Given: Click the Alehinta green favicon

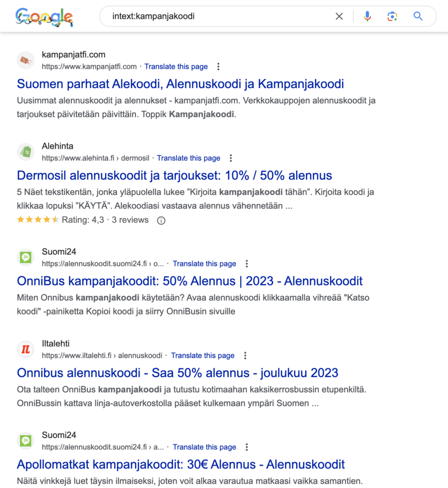Looking at the screenshot, I should [x=26, y=152].
